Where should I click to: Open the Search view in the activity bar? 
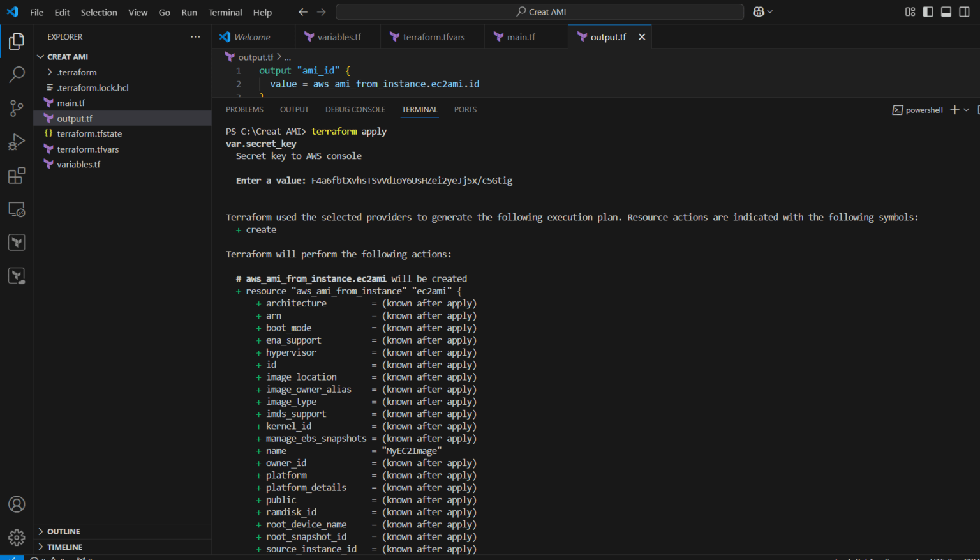[x=16, y=75]
